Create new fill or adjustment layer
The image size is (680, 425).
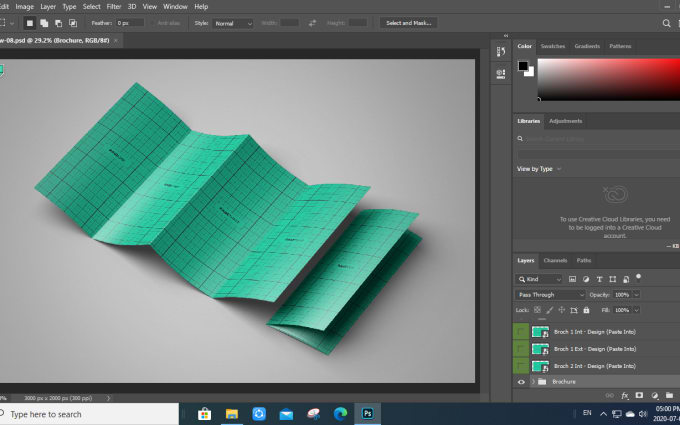pos(654,395)
